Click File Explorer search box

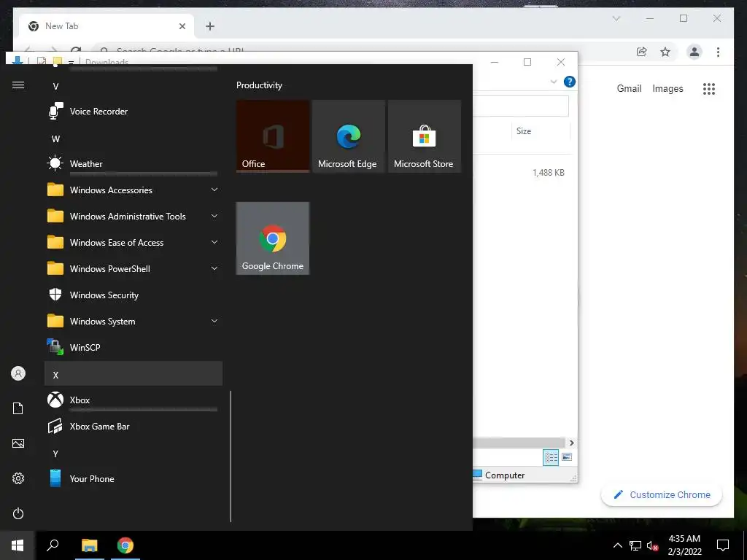521,106
